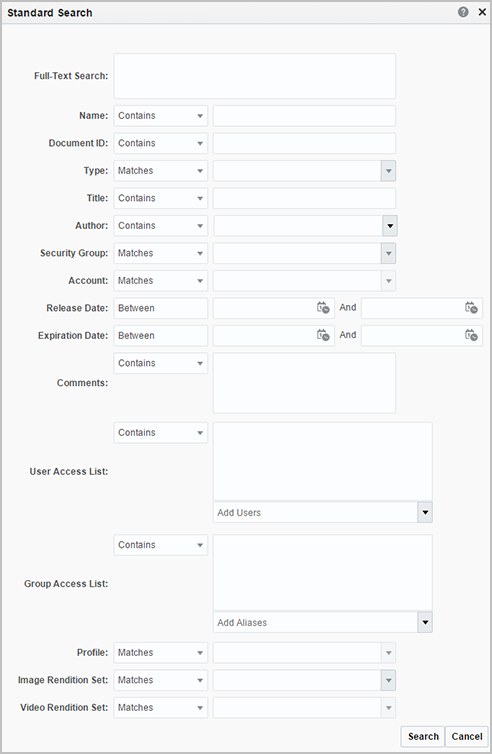Open the help icon in title bar

[x=463, y=12]
